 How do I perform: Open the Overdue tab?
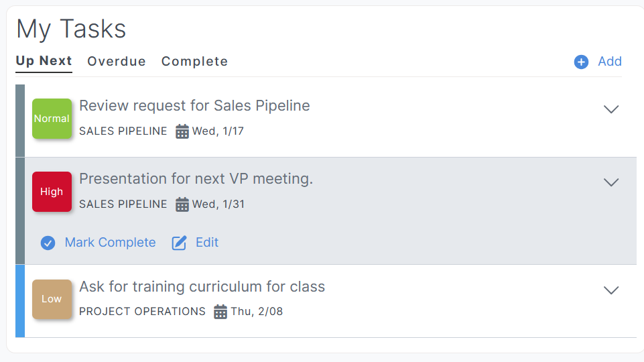[x=117, y=62]
